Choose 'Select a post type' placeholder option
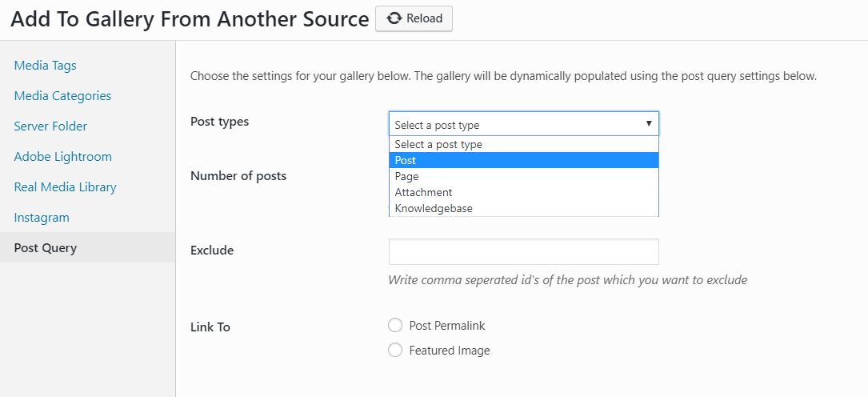Viewport: 868px width, 397px height. (x=524, y=145)
